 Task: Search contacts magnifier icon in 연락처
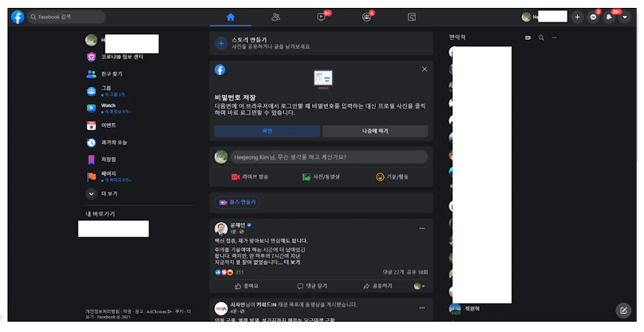tap(541, 38)
